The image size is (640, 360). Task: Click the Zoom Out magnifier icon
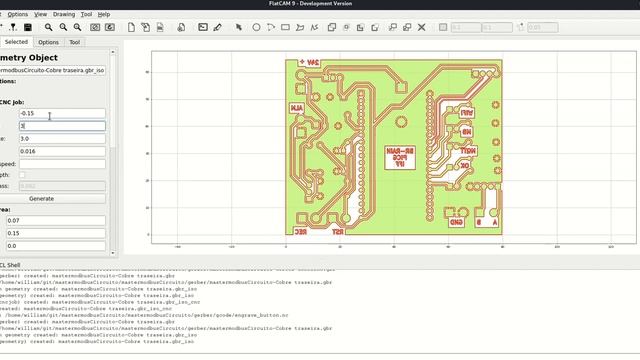click(63, 27)
